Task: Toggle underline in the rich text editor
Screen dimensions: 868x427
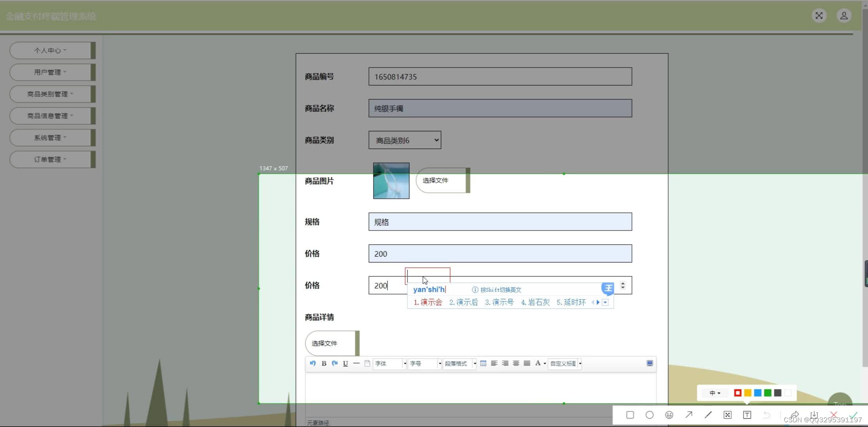Action: tap(345, 363)
